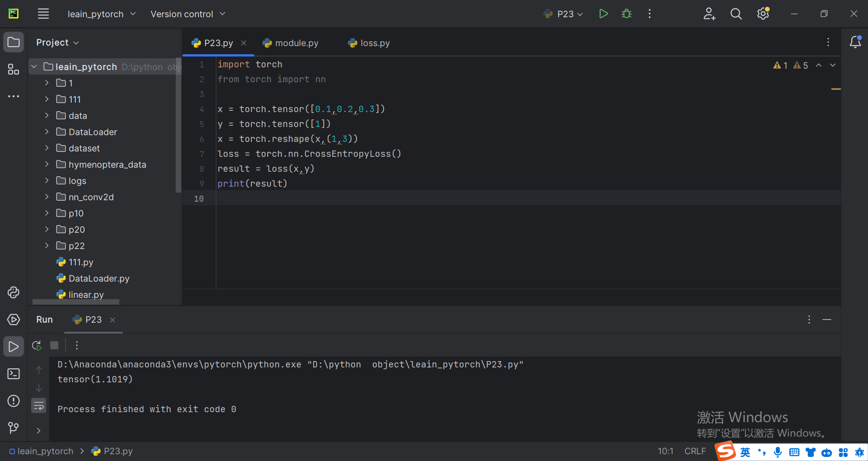Open Code With Me user icon
The width and height of the screenshot is (868, 461).
[x=709, y=14]
